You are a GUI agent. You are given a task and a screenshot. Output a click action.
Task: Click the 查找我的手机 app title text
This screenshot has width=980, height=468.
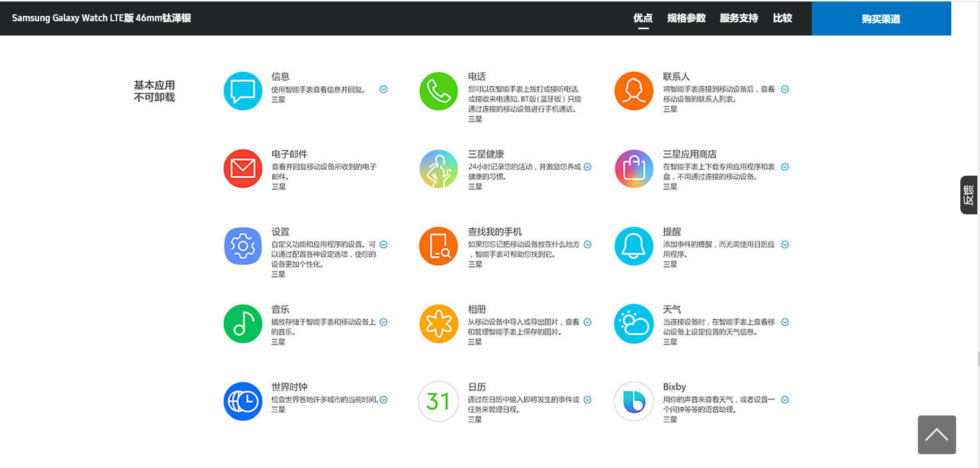495,231
